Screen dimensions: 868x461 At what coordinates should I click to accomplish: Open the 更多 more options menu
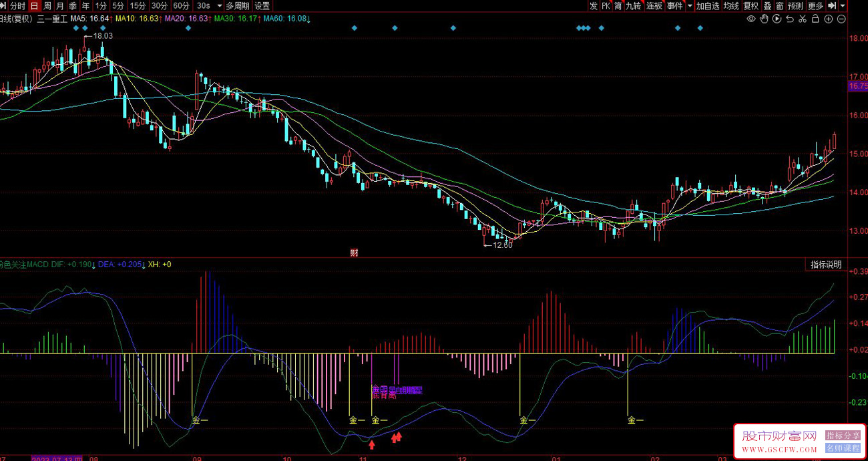pos(816,6)
